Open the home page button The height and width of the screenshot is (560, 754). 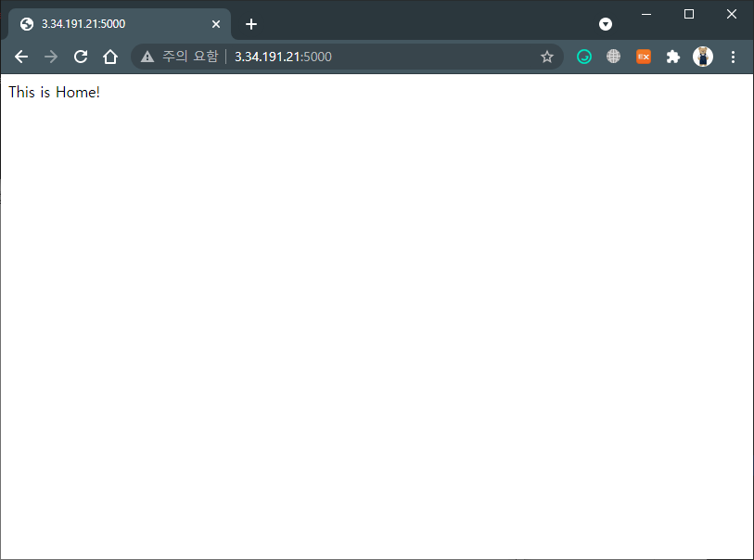click(x=110, y=57)
